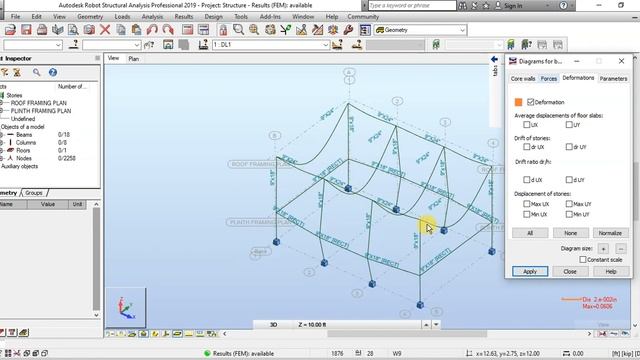This screenshot has height=360, width=640.
Task: Delete selection with the red X icon
Action: tap(105, 30)
